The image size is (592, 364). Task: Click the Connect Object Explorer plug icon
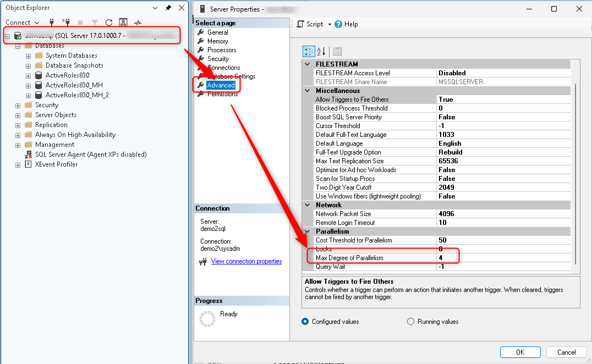(x=52, y=22)
